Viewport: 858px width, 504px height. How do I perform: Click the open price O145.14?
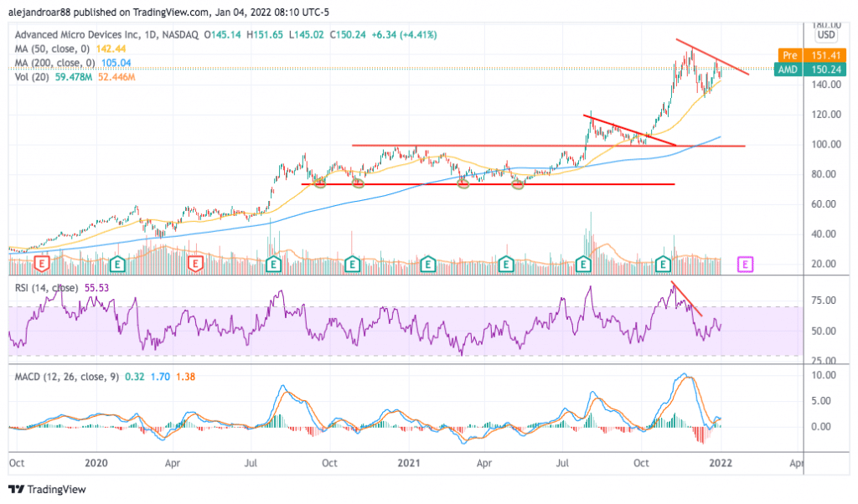pos(223,35)
